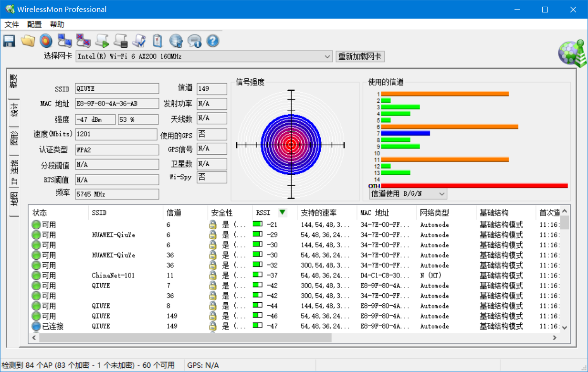Viewport: 588px width, 372px height.
Task: Click the horizontal scrollbar right arrow
Action: [555, 338]
